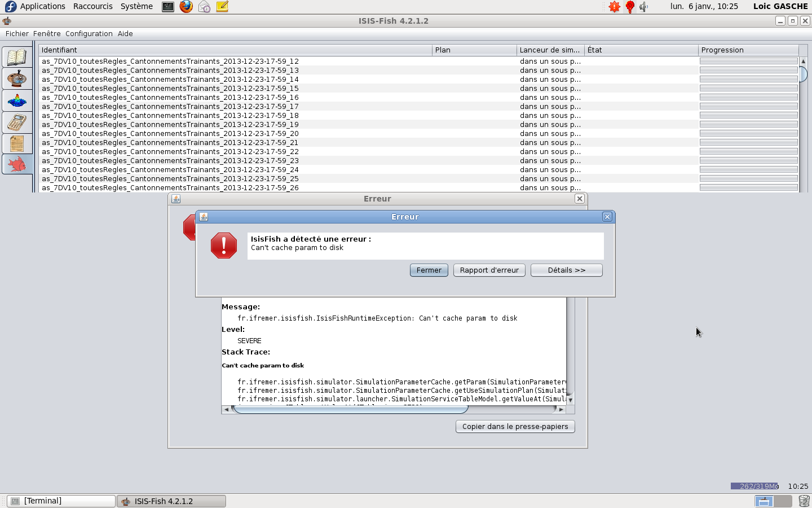Open the 3D surface plot sidebar tab
Screen dimensions: 812x508
pyautogui.click(x=17, y=100)
